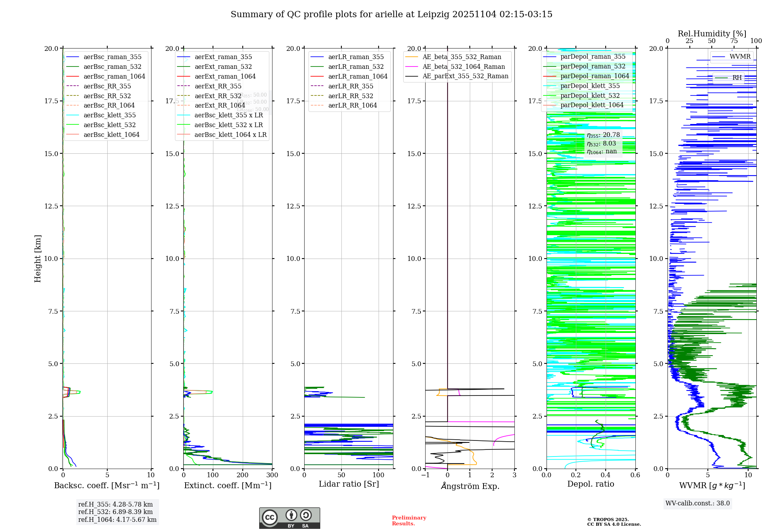Click the SA share-alike circular arrow icon

[x=306, y=515]
